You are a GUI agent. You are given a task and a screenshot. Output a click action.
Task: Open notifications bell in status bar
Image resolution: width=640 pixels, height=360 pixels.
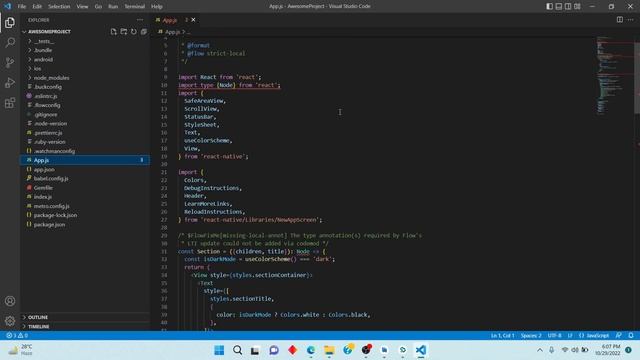tap(631, 336)
